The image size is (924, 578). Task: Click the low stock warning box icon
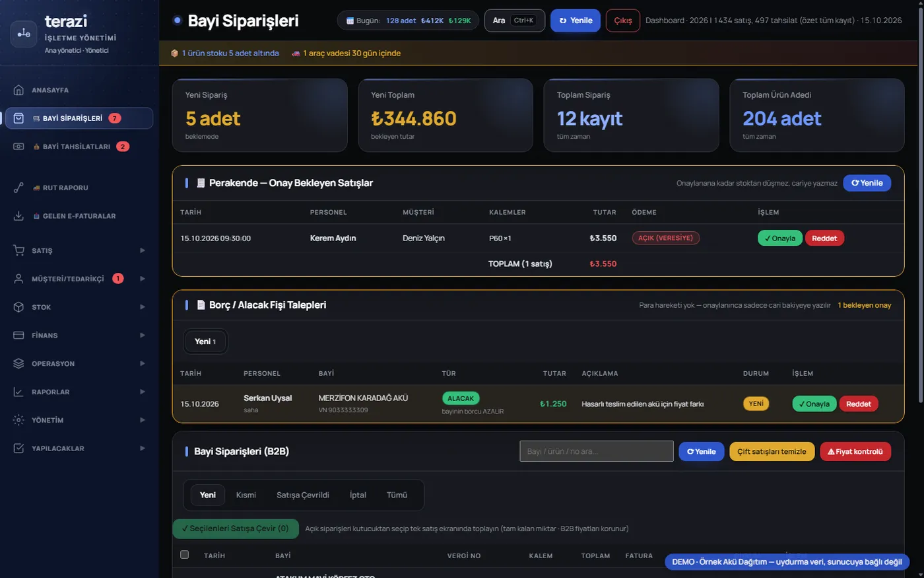coord(175,54)
